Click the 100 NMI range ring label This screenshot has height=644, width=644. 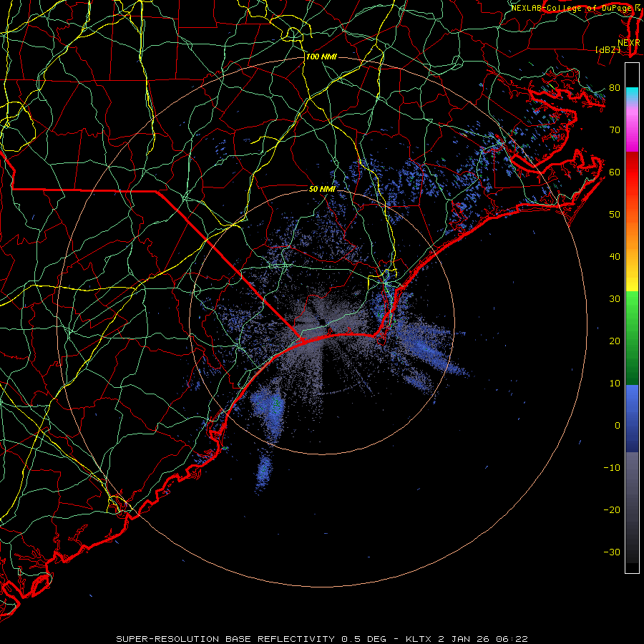coord(321,57)
